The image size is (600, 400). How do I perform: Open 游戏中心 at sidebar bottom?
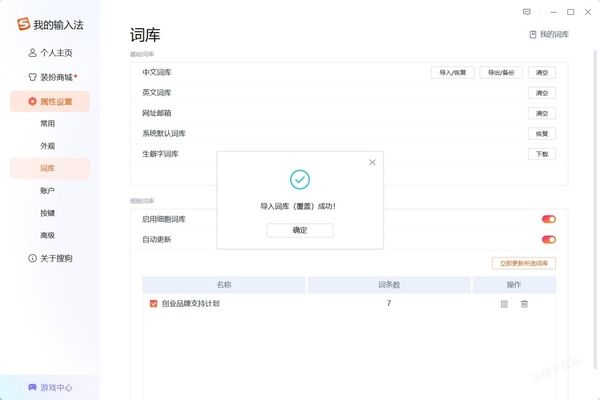pos(50,387)
